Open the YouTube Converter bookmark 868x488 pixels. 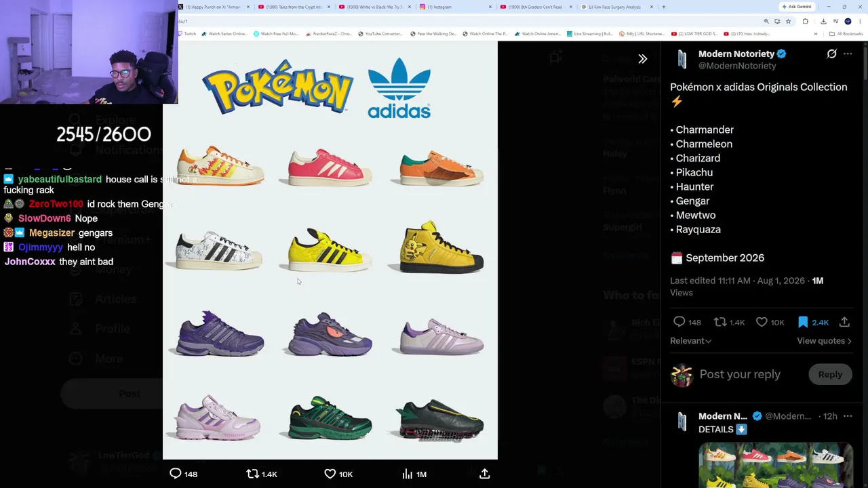(x=380, y=34)
